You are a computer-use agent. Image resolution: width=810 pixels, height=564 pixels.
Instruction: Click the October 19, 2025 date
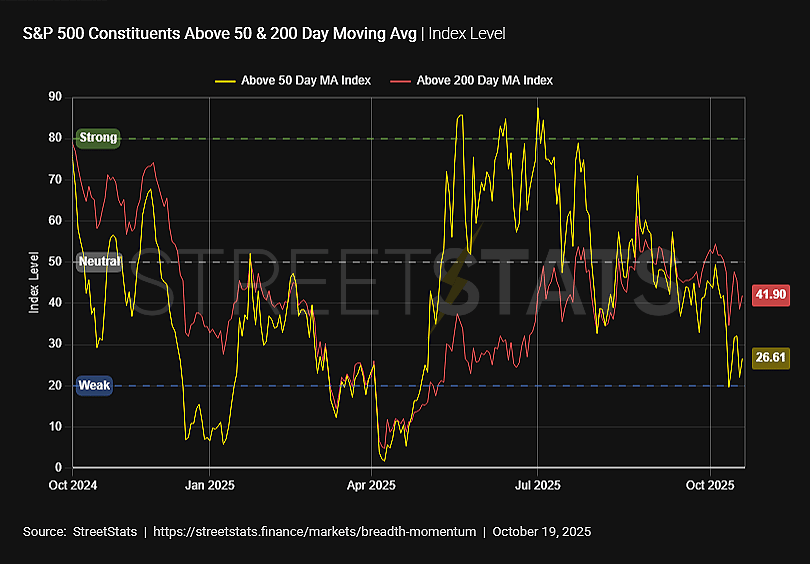(541, 531)
